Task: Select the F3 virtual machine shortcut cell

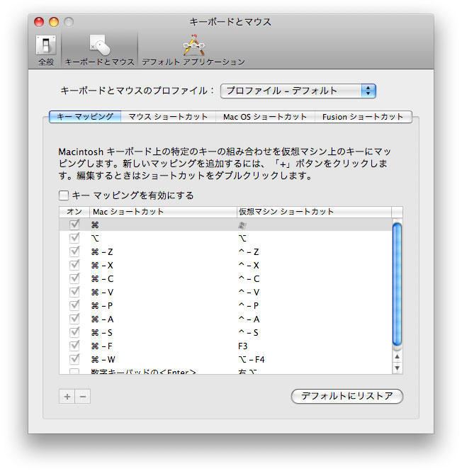Action: pyautogui.click(x=243, y=346)
